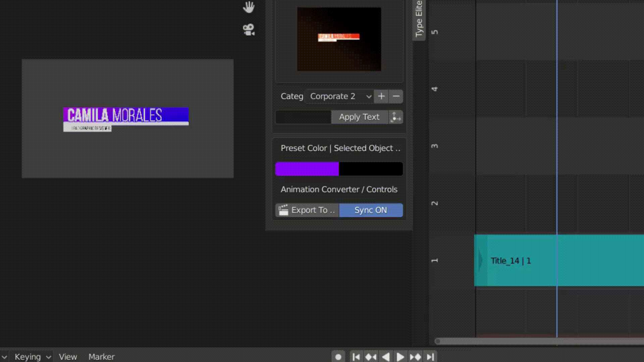Open the Marker menu
The image size is (644, 362).
[101, 357]
